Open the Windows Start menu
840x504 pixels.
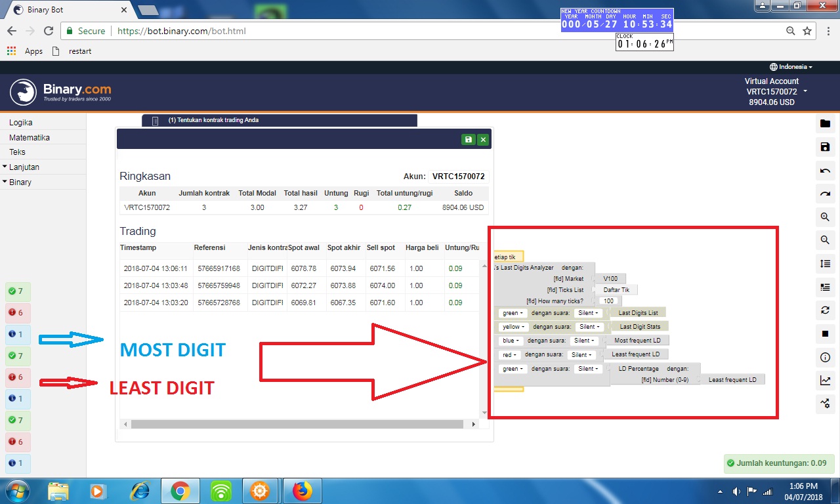pos(16,491)
